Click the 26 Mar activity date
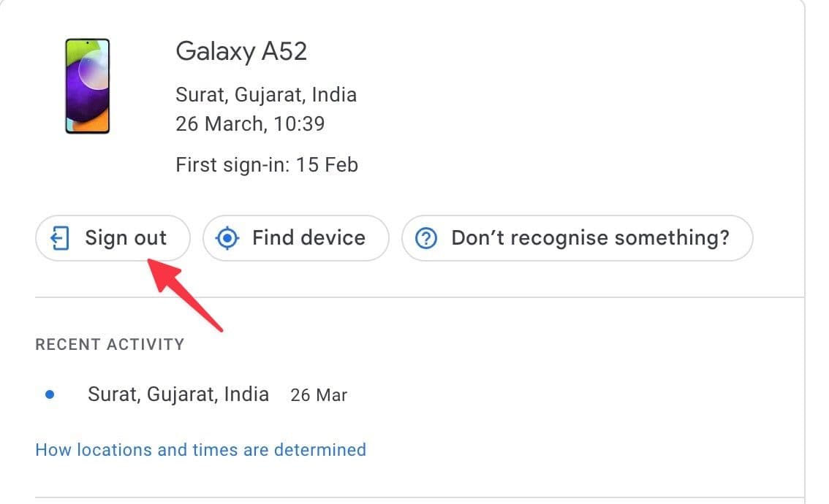The height and width of the screenshot is (504, 829). coord(319,394)
